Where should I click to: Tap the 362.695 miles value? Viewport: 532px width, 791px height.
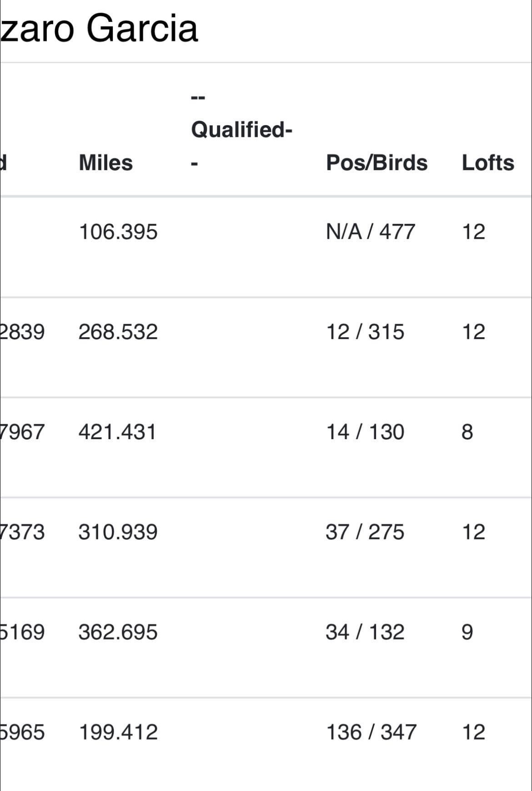118,632
